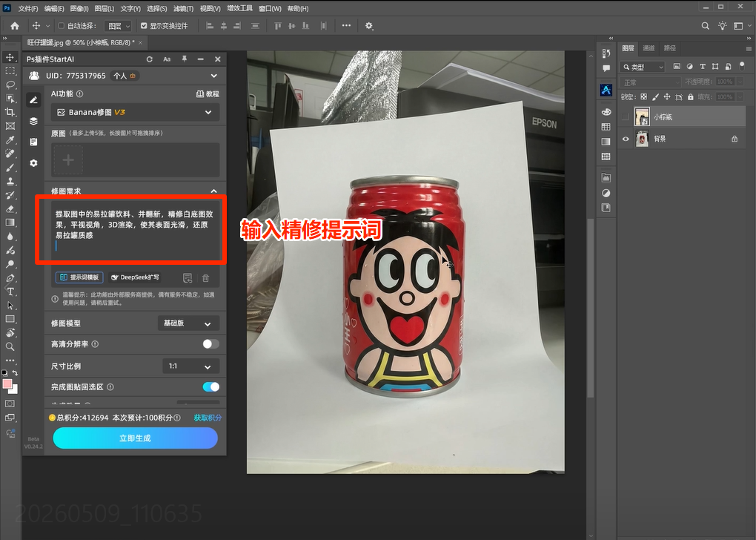This screenshot has width=756, height=540.
Task: Open the Swatches grid panel icon
Action: [606, 127]
